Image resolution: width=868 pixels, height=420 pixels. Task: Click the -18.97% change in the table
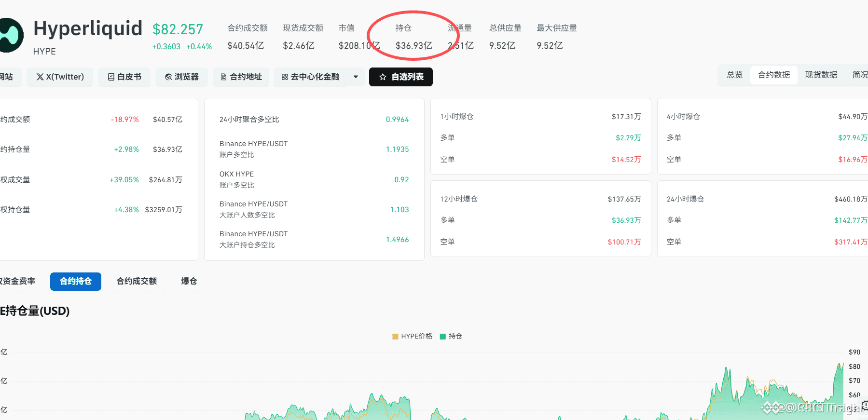(125, 120)
